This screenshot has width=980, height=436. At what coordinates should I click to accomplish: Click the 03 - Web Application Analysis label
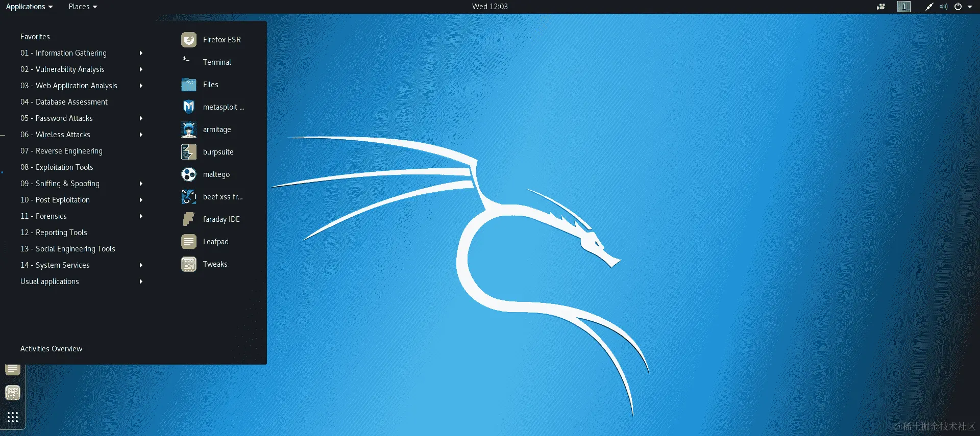pos(69,86)
